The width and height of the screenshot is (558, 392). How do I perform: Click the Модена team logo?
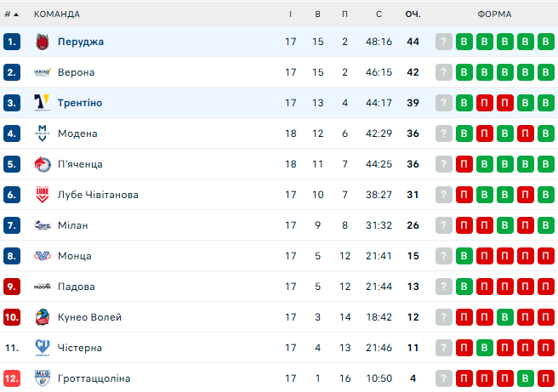pyautogui.click(x=43, y=134)
